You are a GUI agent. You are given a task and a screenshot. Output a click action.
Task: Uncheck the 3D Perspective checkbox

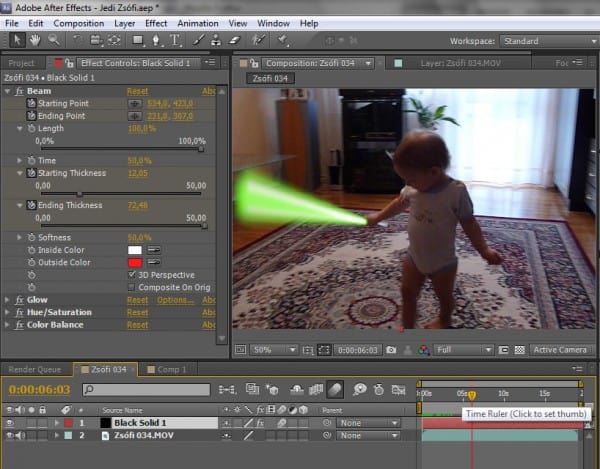[132, 274]
